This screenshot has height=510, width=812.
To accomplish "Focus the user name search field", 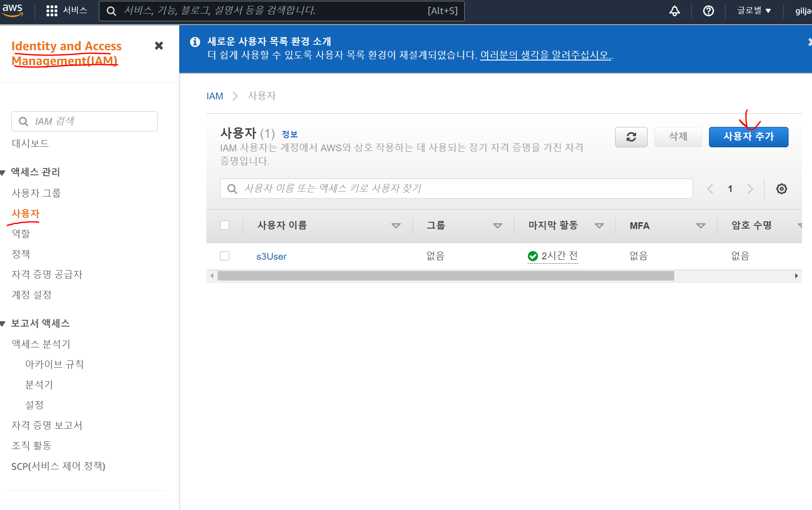I will pyautogui.click(x=456, y=188).
